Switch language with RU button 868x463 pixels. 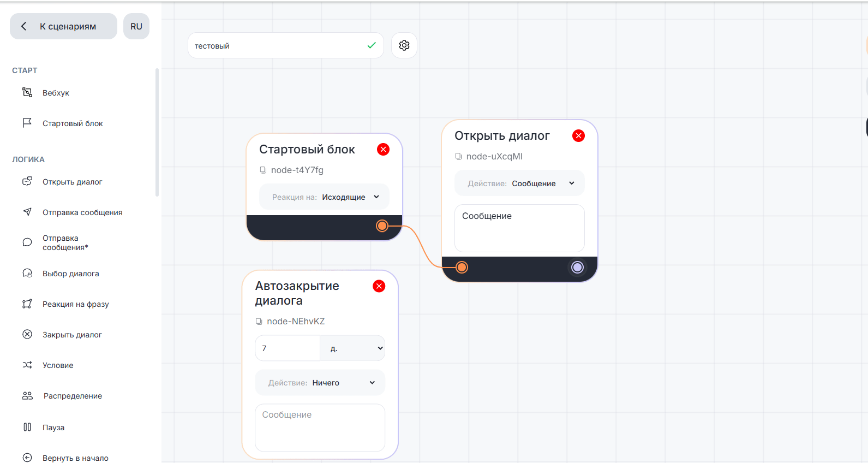tap(136, 26)
